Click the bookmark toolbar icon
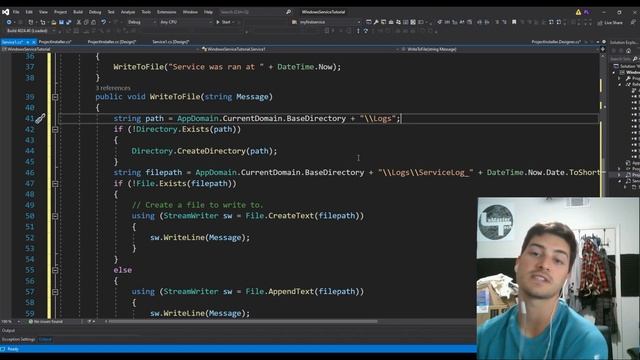This screenshot has height=360, width=640. click(x=514, y=22)
